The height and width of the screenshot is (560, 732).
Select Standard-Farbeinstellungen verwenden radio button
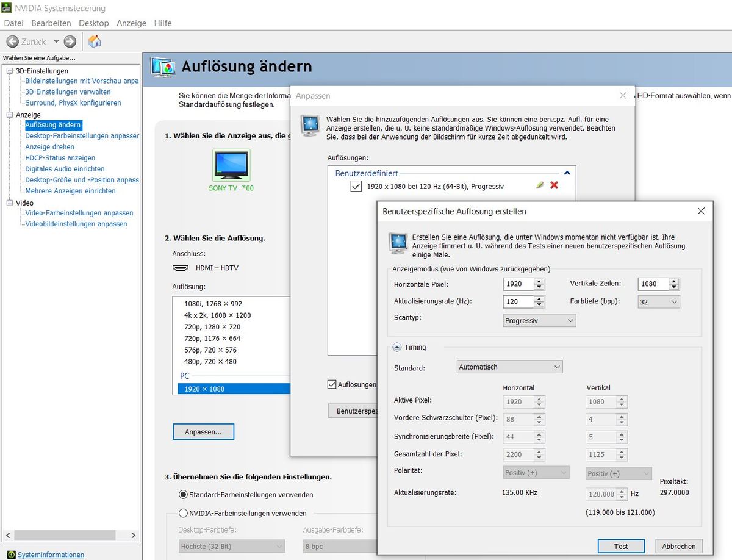tap(183, 494)
